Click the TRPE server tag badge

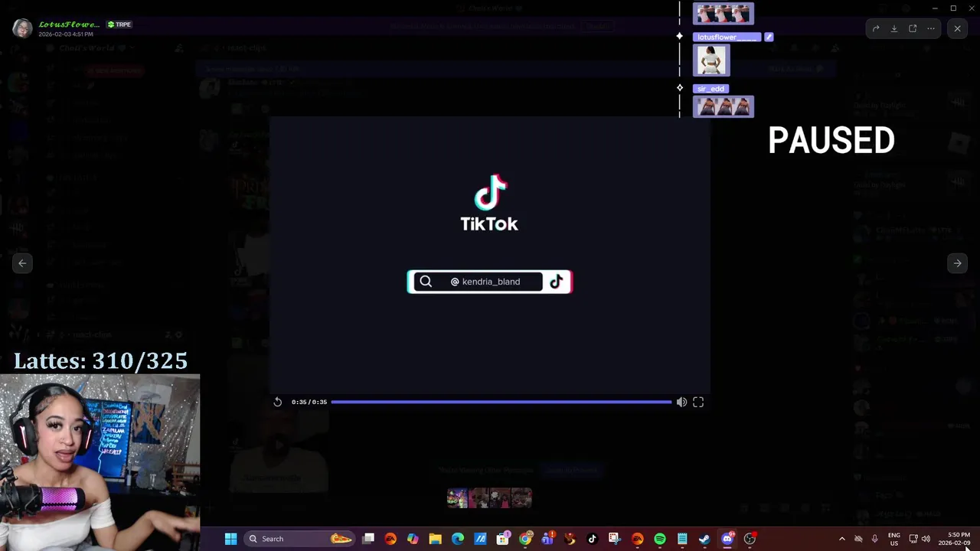[119, 24]
